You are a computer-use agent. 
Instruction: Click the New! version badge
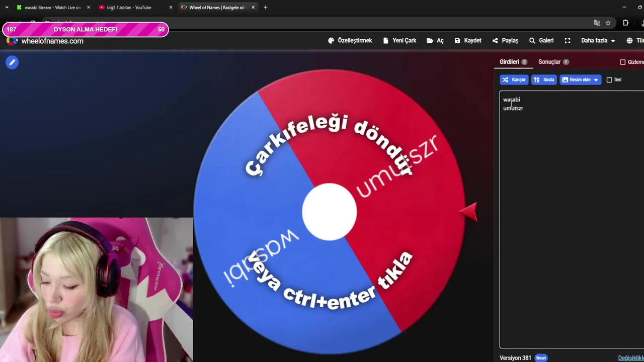pos(541,358)
